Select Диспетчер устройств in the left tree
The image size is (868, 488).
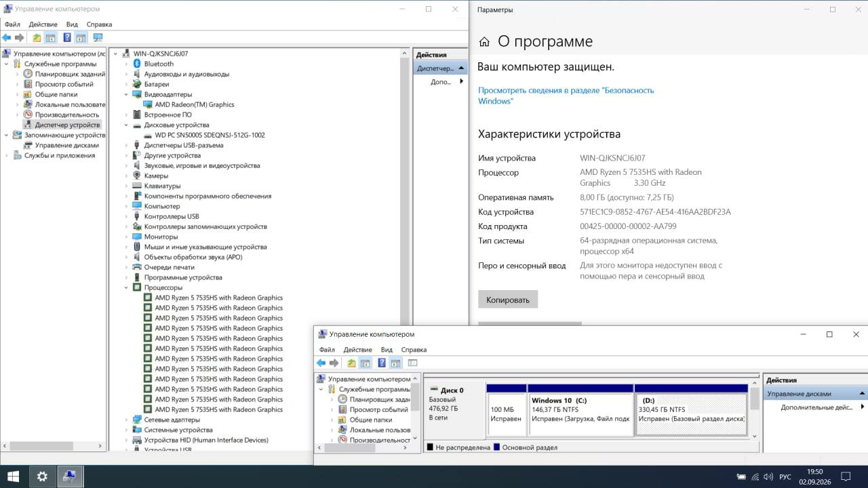tap(67, 125)
